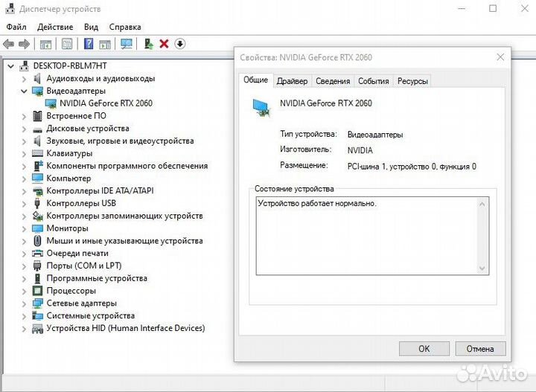Expand Контроллеры IDE ATA/ATAPI
This screenshot has width=536, height=392.
[24, 191]
